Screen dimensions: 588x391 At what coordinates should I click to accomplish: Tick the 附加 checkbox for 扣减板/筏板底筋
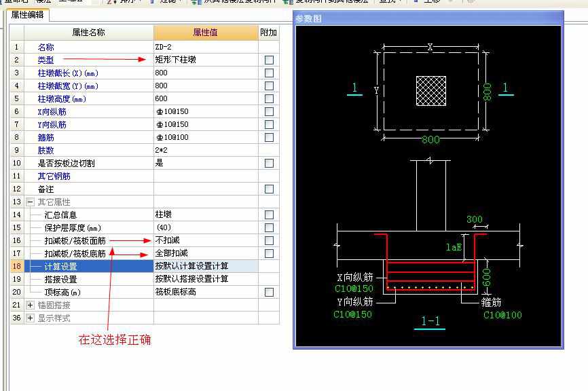point(269,253)
